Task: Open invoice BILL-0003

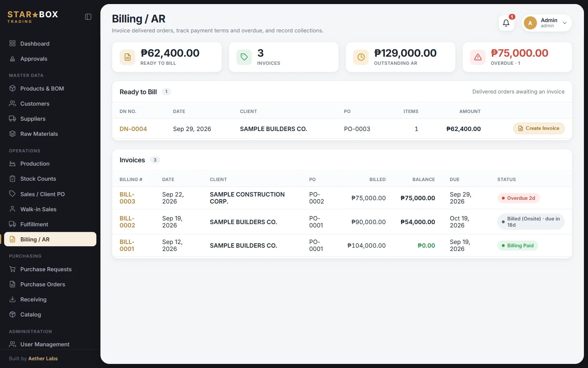Action: (x=128, y=198)
